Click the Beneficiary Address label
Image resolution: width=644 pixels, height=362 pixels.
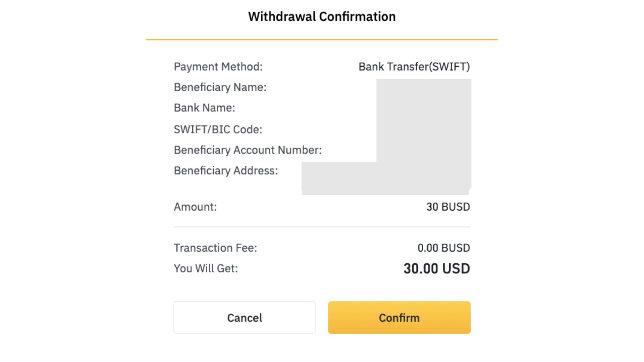[x=226, y=171]
